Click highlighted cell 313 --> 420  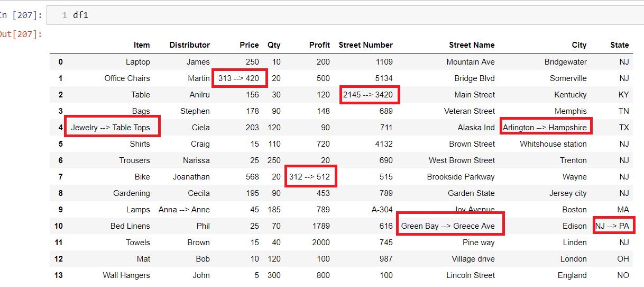239,78
